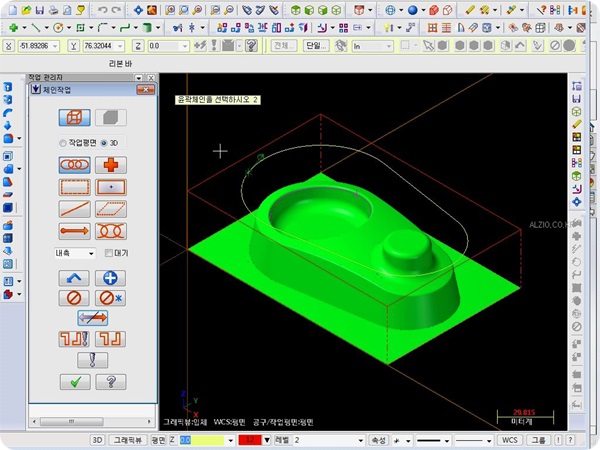Click the 레벨 status bar button
600x450 pixels.
282,440
